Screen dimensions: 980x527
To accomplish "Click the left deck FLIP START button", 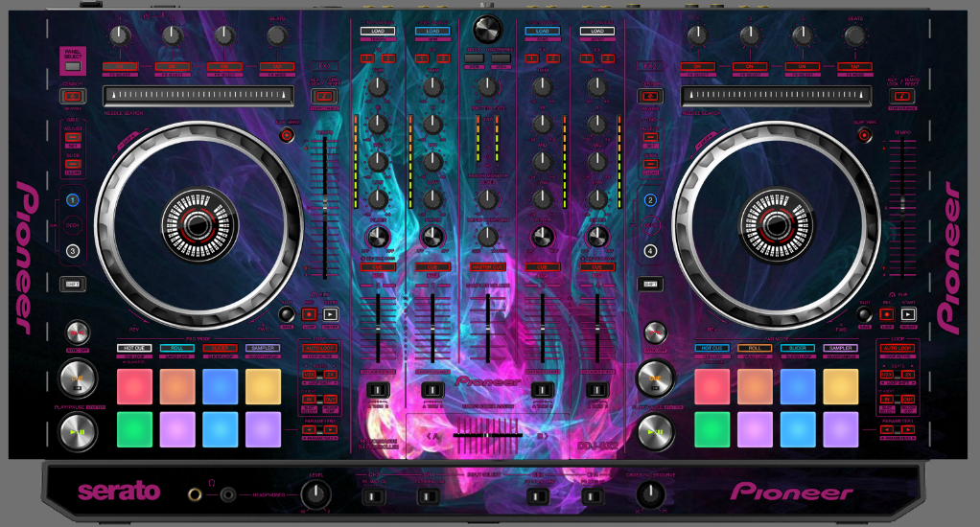I will [331, 314].
